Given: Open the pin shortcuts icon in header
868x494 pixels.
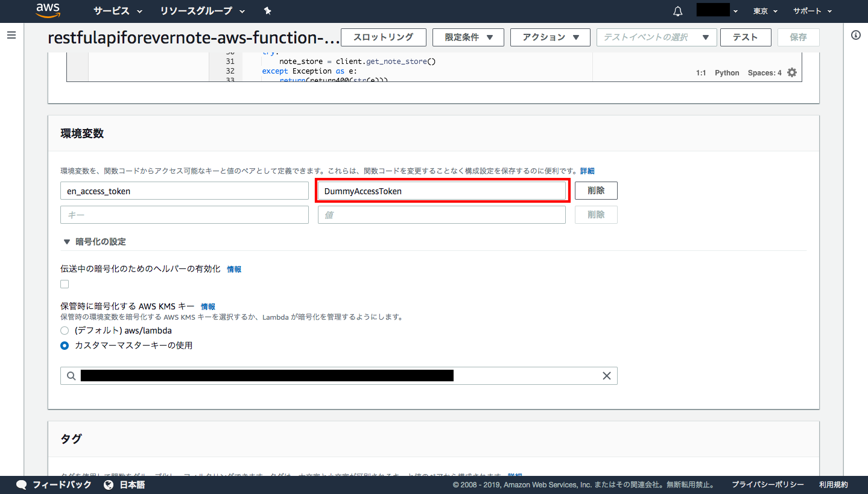Looking at the screenshot, I should (268, 11).
